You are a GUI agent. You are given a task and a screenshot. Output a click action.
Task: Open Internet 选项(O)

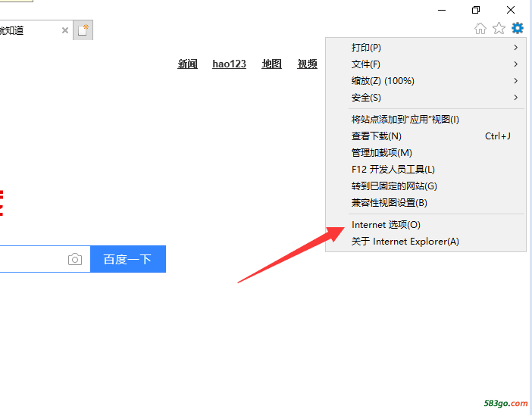coord(426,224)
